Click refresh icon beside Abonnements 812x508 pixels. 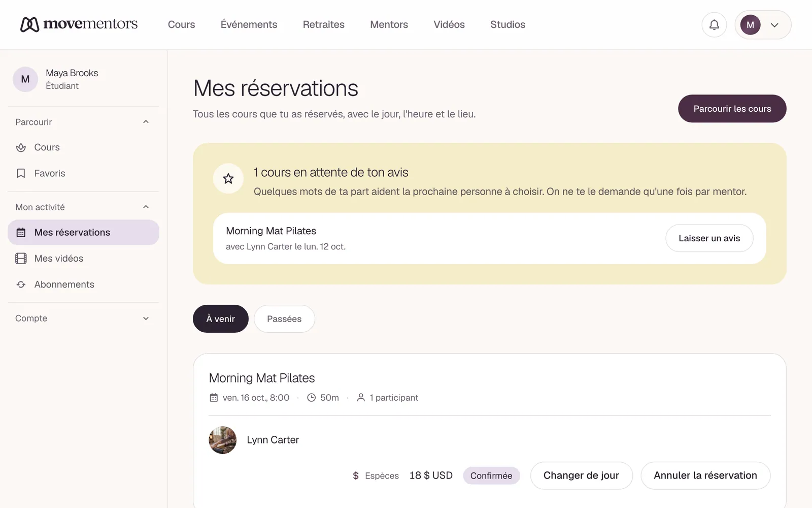click(x=21, y=284)
